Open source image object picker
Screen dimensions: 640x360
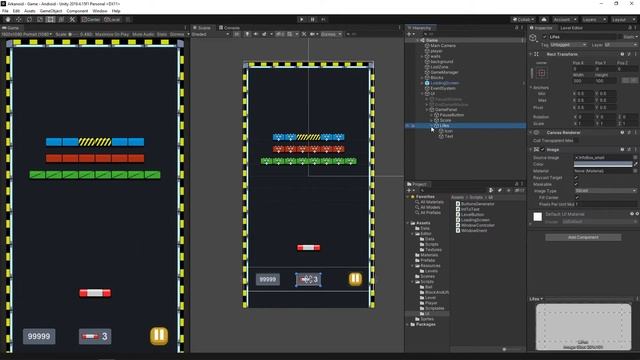635,157
